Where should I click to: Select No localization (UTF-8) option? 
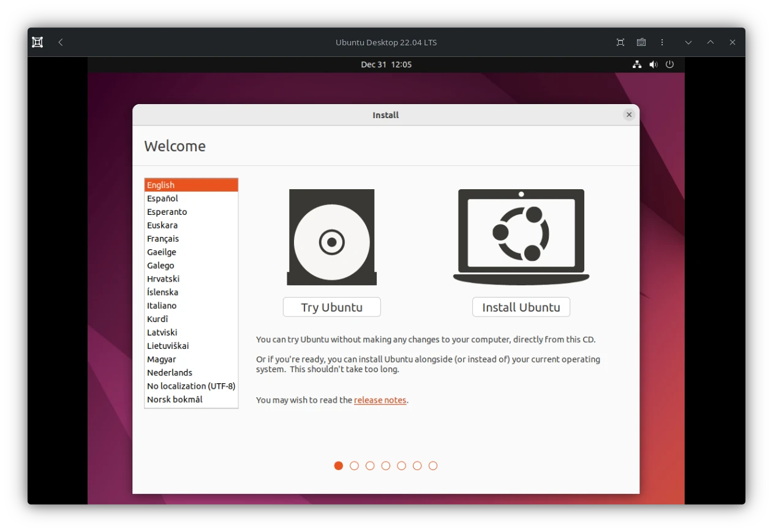191,386
